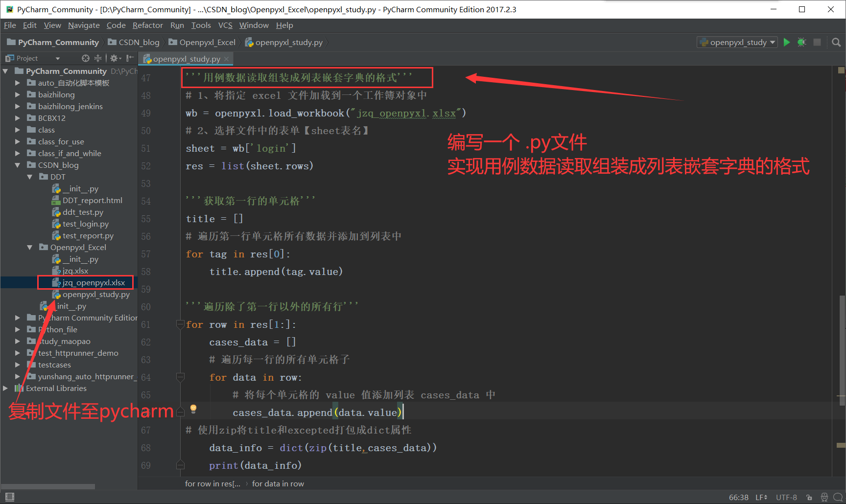Click UTF-8 encoding in status bar
The width and height of the screenshot is (846, 504).
(x=787, y=497)
